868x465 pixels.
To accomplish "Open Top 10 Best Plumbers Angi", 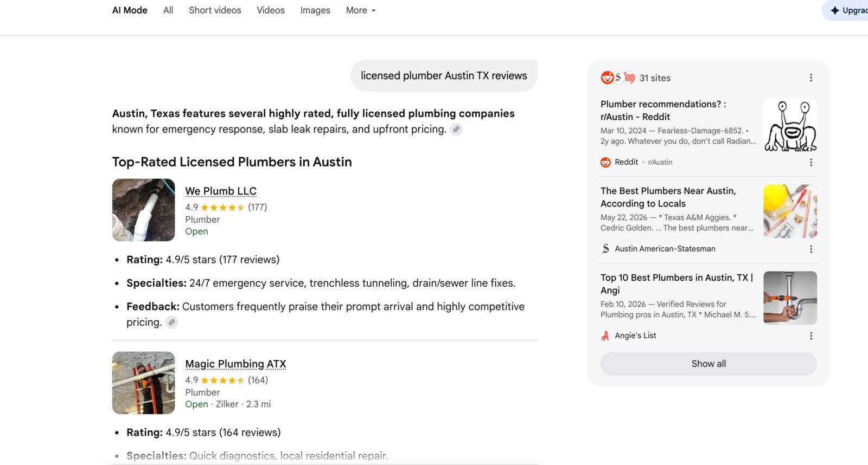I will tap(676, 284).
